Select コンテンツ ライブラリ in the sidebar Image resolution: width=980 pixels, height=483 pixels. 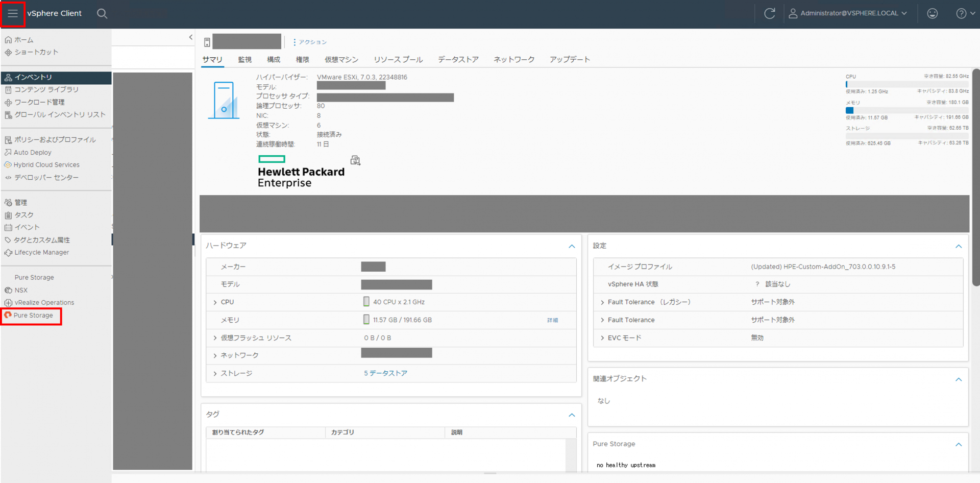pos(46,90)
